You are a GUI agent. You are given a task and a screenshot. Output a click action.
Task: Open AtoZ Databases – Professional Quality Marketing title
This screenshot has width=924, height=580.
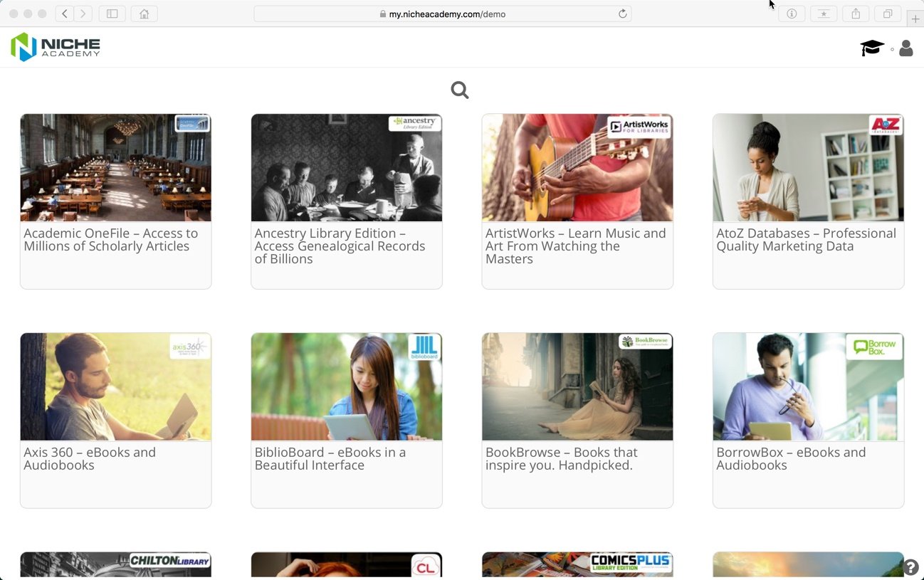tap(807, 240)
